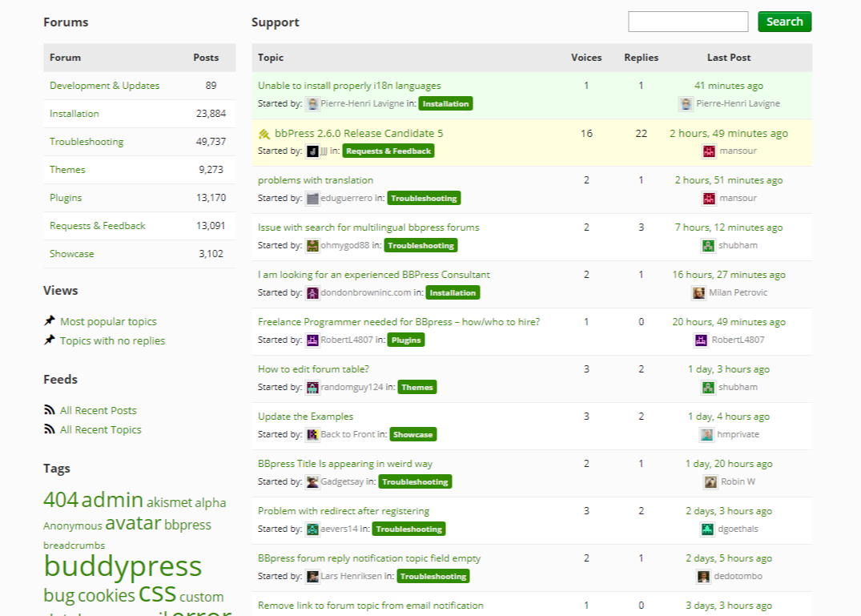Select the avatar tag
861x616 pixels.
click(x=133, y=523)
